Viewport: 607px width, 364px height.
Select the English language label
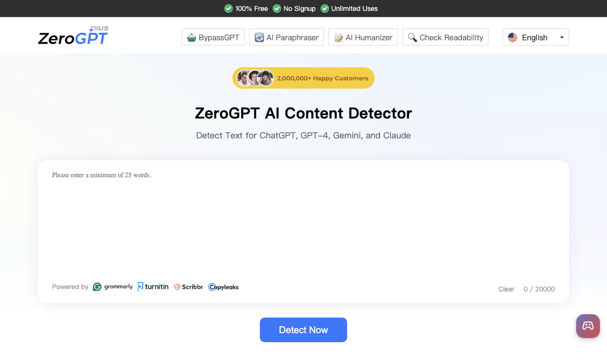click(x=534, y=37)
